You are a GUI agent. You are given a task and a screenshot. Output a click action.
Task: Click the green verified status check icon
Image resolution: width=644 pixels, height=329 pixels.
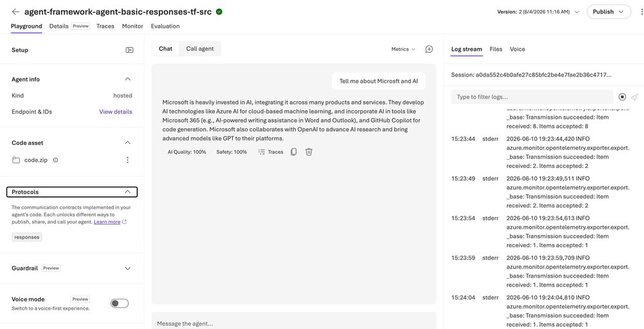[x=219, y=12]
